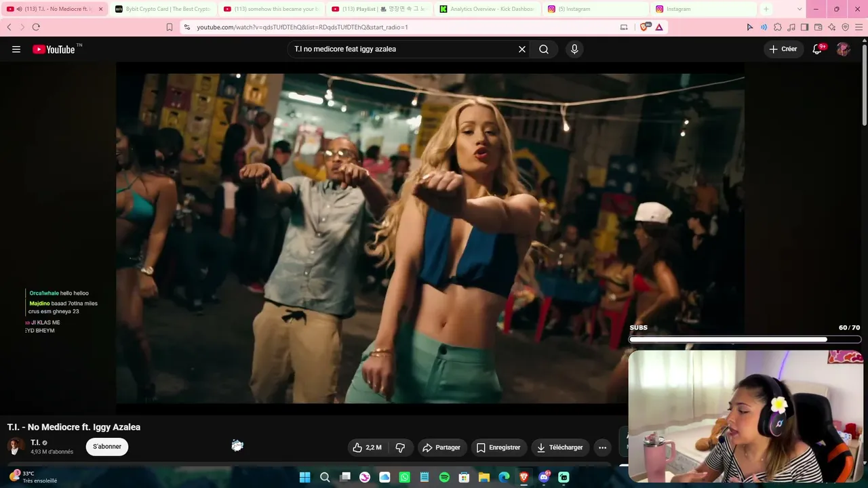868x488 pixels.
Task: Open the browser main menu
Action: tap(859, 27)
